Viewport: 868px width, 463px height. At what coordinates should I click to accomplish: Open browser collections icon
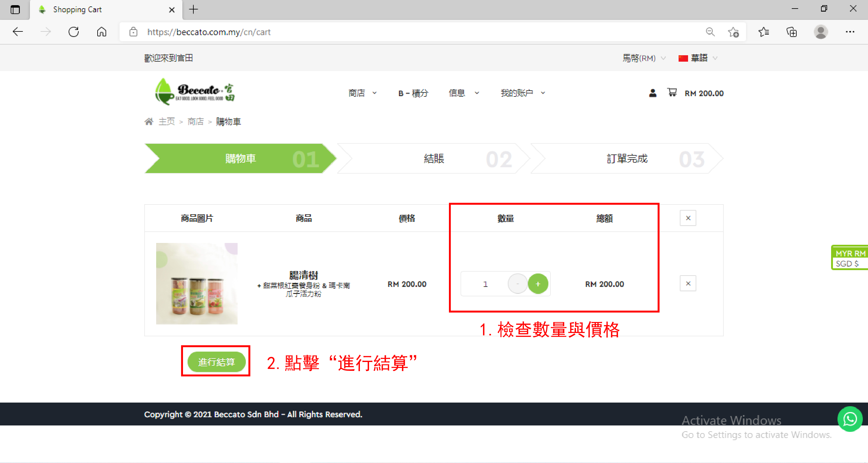[791, 32]
